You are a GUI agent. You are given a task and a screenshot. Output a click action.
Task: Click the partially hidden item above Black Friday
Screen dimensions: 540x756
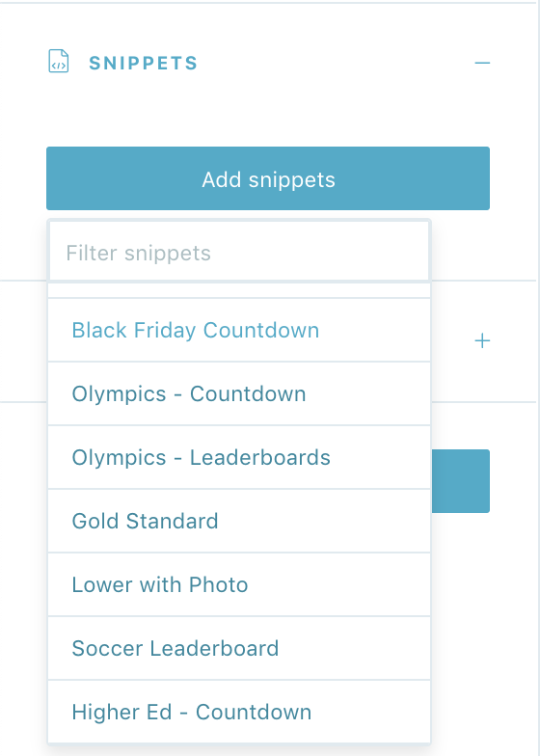pyautogui.click(x=239, y=290)
